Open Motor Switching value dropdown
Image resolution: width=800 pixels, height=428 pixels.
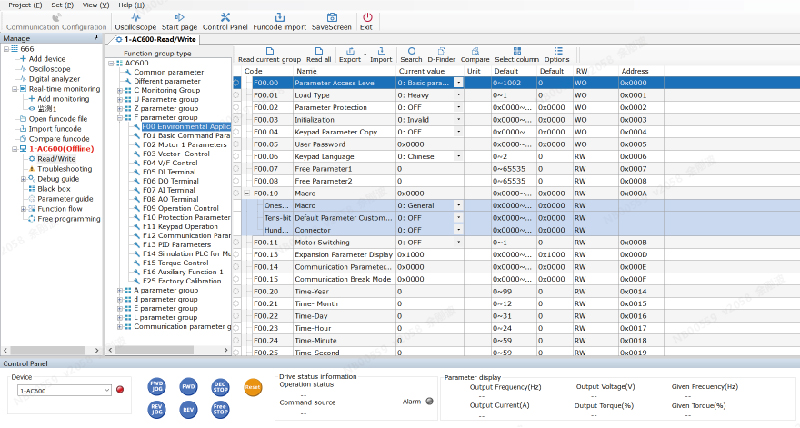(459, 242)
